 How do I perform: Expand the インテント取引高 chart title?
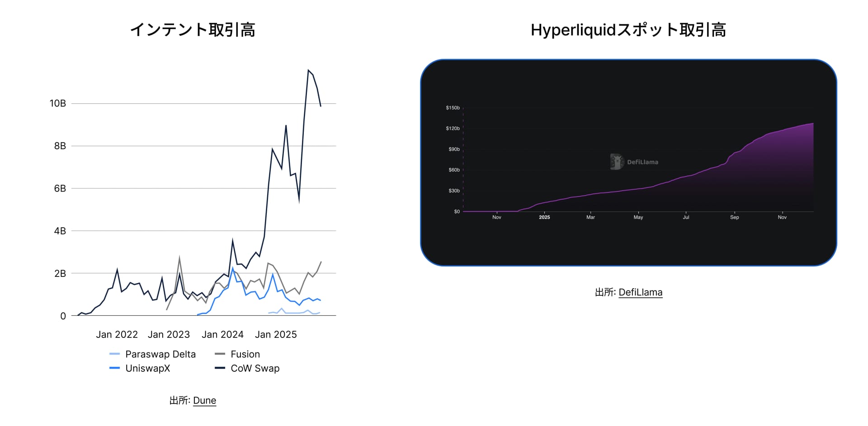[x=193, y=30]
